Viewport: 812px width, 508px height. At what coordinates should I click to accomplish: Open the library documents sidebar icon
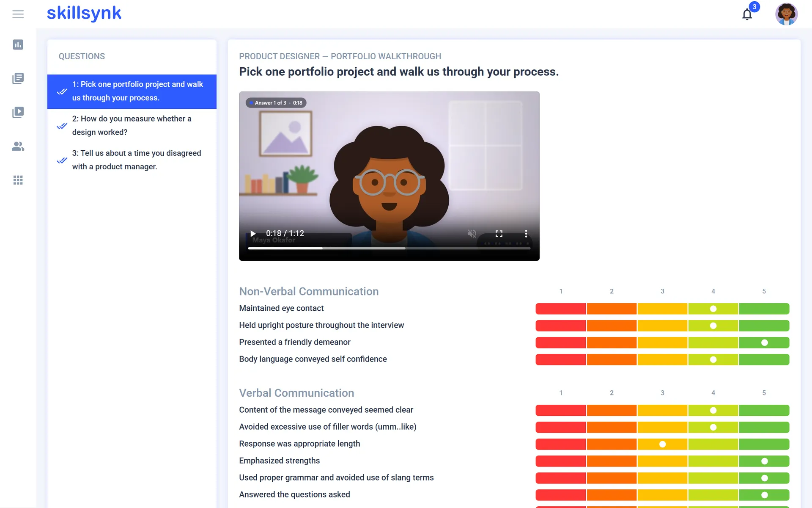18,78
